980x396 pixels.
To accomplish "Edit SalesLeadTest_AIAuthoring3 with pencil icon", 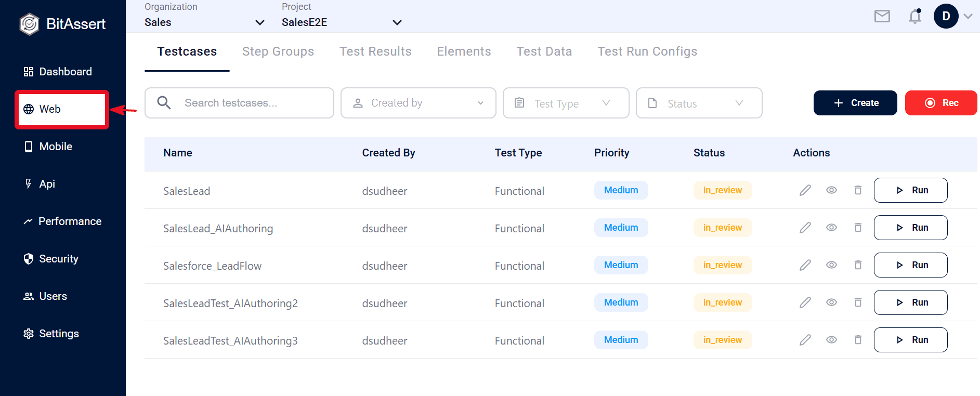I will (x=805, y=340).
